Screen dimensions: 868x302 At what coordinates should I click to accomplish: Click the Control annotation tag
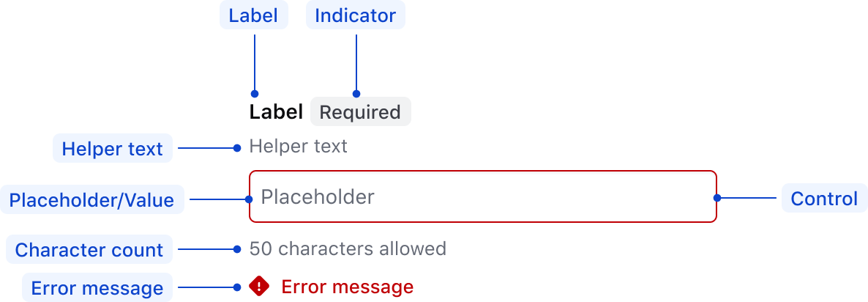(x=824, y=199)
